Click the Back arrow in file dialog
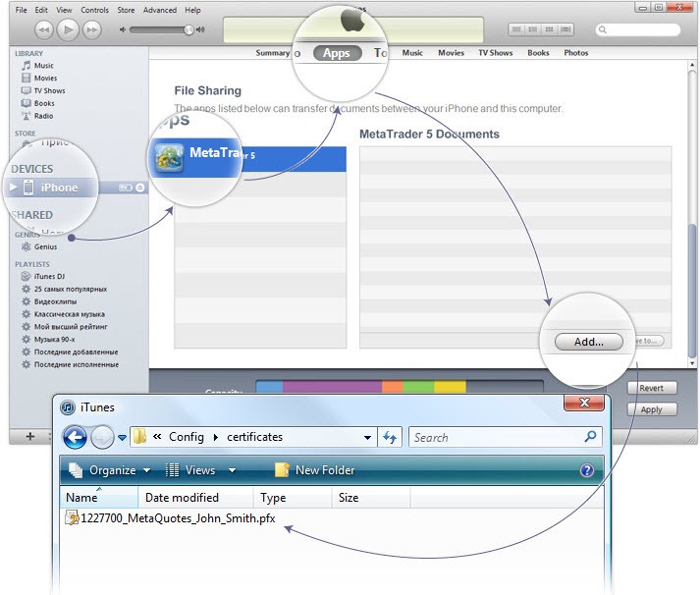Screen dimensions: 700x595 (x=75, y=438)
